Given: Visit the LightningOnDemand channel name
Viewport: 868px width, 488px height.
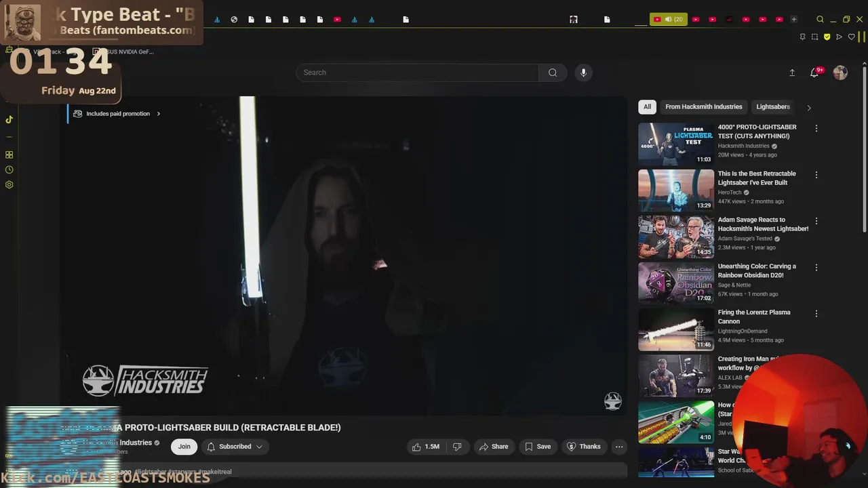Looking at the screenshot, I should [x=744, y=331].
